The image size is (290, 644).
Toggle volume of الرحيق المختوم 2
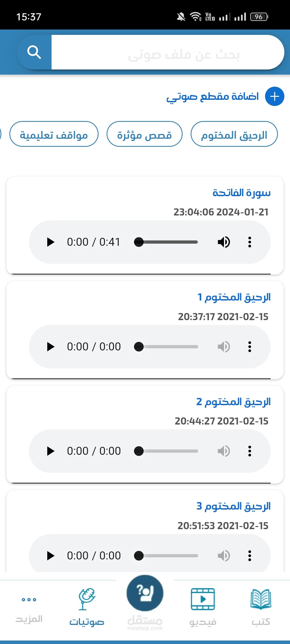coord(224,451)
